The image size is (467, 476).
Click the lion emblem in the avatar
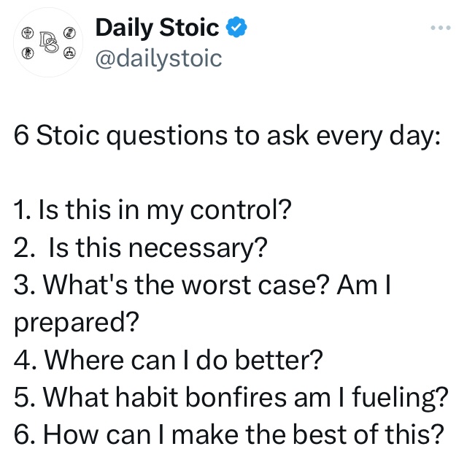[28, 53]
